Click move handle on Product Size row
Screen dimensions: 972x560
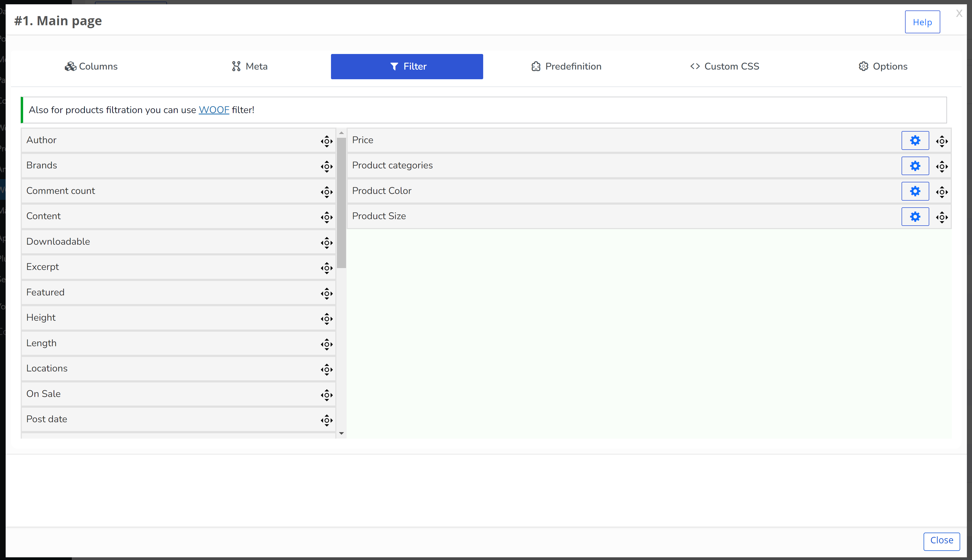942,217
